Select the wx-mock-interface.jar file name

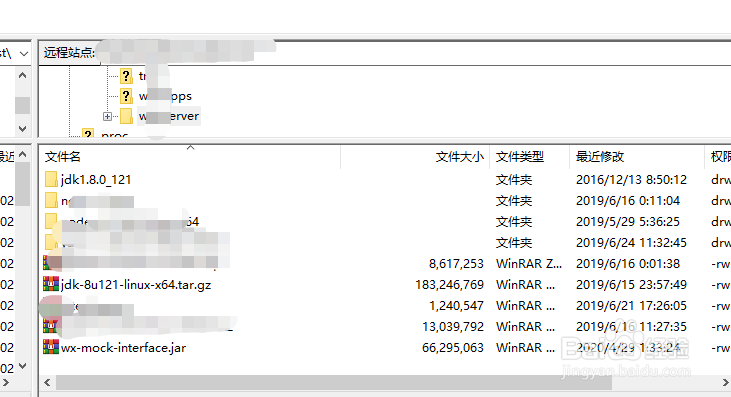tap(124, 348)
